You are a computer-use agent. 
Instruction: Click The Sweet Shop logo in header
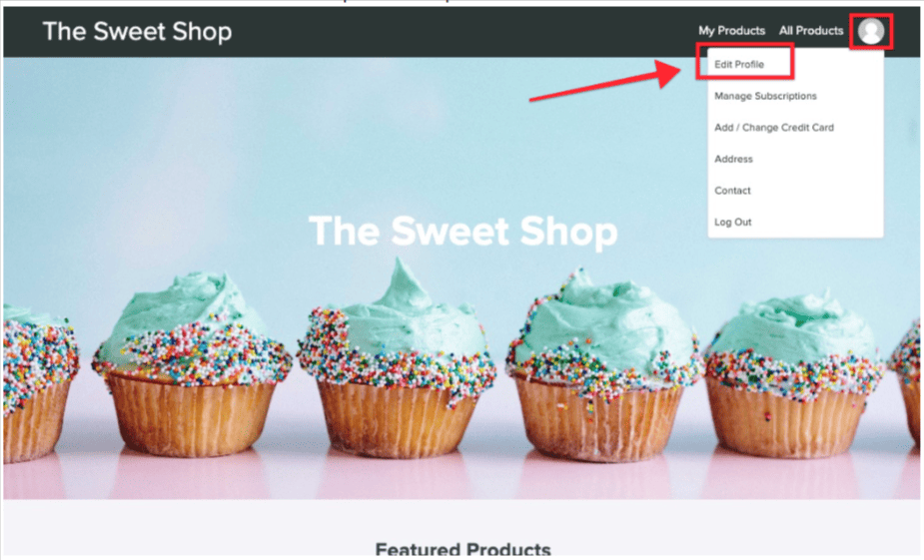coord(137,31)
